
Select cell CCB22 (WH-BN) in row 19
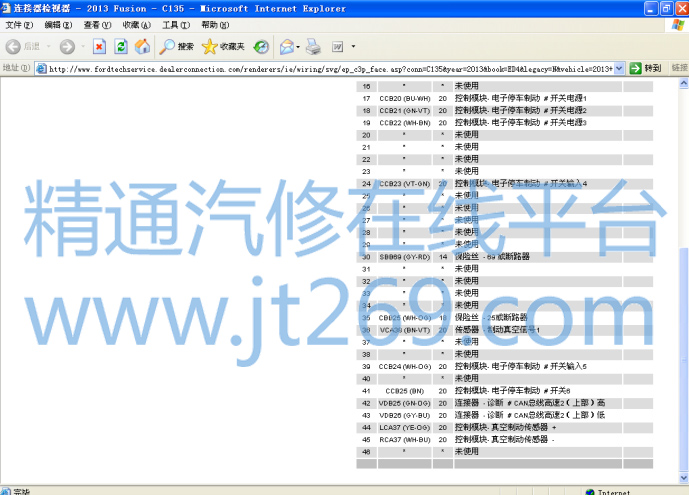click(x=405, y=123)
